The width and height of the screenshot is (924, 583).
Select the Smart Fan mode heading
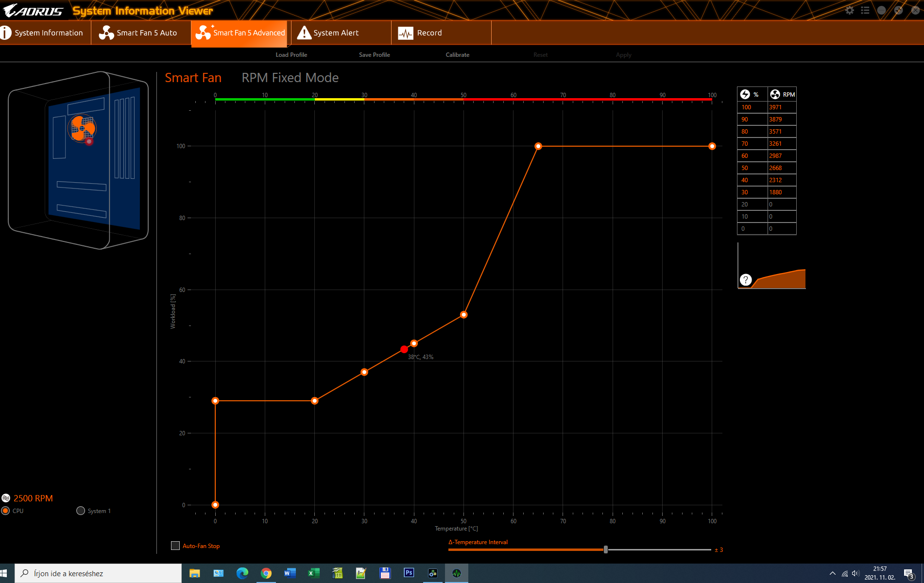pos(193,78)
